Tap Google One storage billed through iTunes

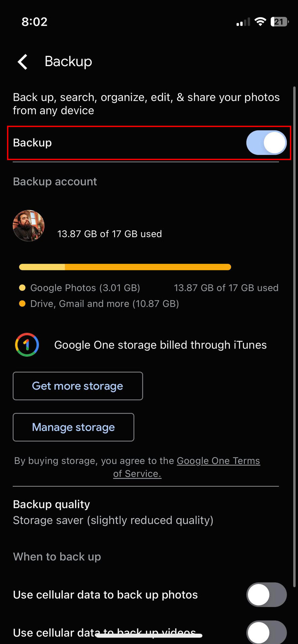[x=160, y=345]
